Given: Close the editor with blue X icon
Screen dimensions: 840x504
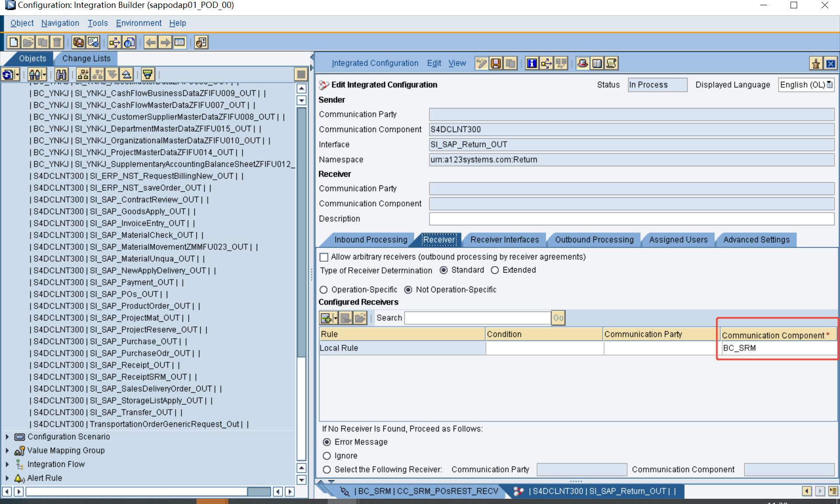Looking at the screenshot, I should pos(830,64).
